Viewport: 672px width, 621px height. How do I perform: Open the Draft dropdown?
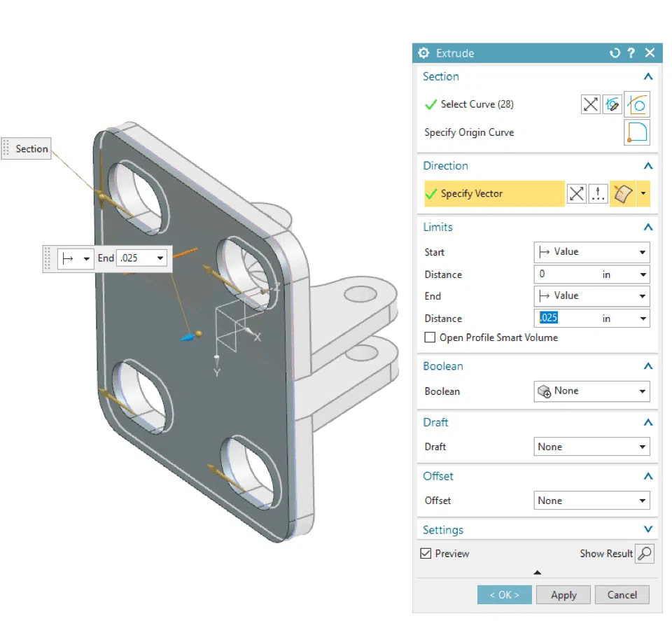click(591, 446)
